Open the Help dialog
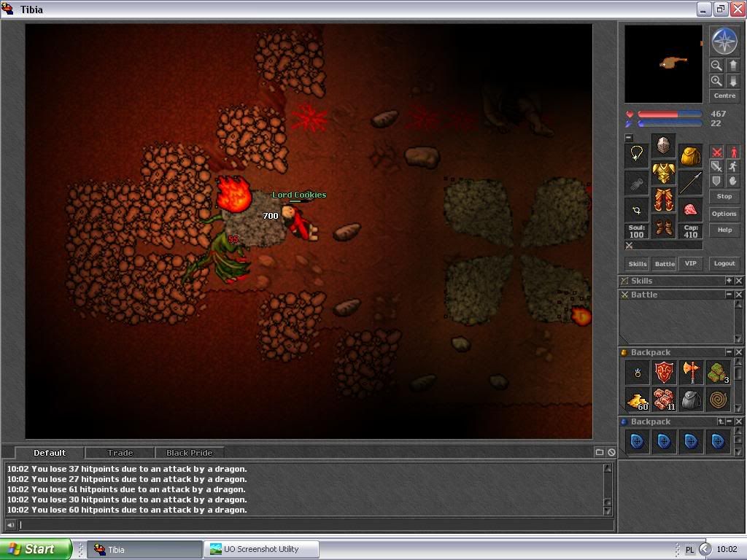The height and width of the screenshot is (560, 747). (x=724, y=230)
